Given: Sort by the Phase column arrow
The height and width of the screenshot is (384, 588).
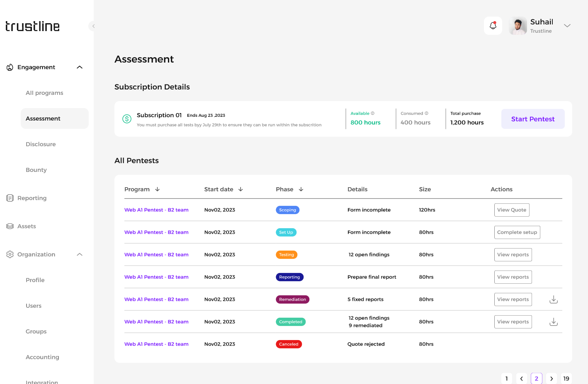Looking at the screenshot, I should tap(301, 189).
